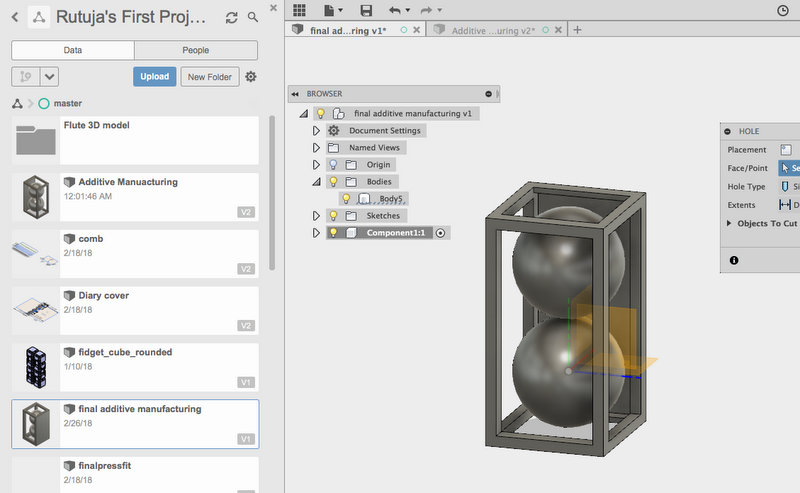Collapse the BROWSER panel arrows
This screenshot has height=493, width=800.
coord(295,94)
